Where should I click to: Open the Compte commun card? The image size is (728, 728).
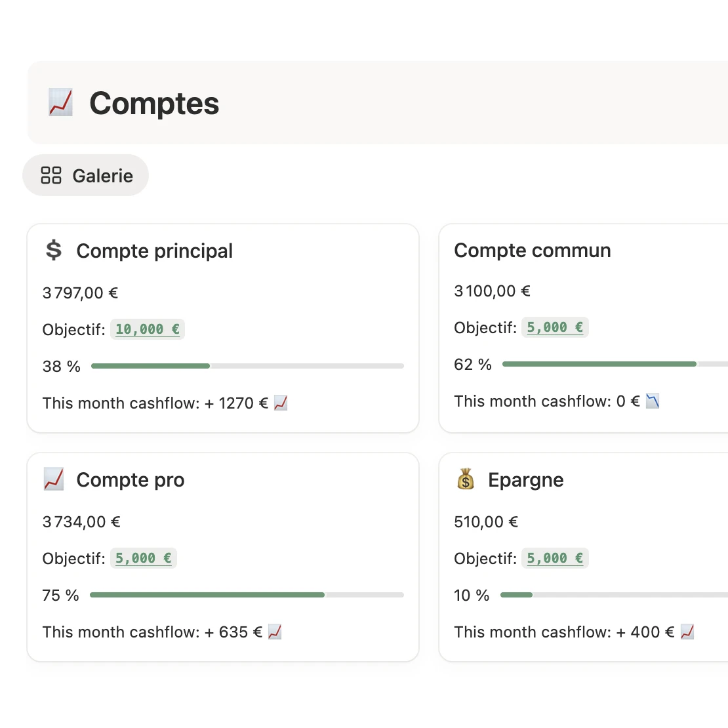pyautogui.click(x=532, y=250)
